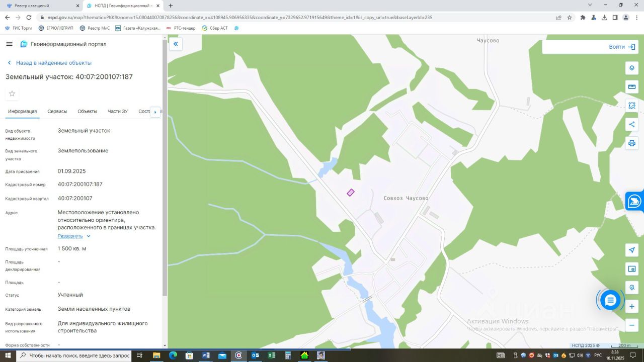This screenshot has width=644, height=362.
Task: Activate the ruler measurement tool
Action: point(632,87)
